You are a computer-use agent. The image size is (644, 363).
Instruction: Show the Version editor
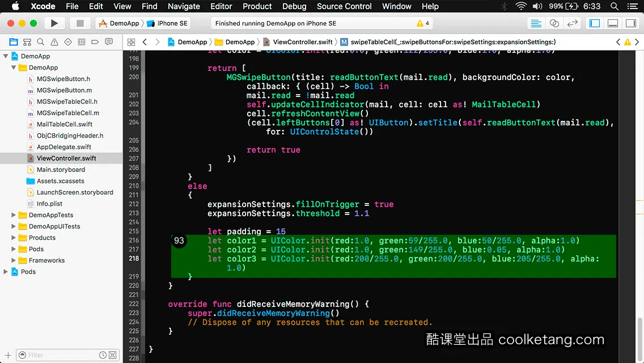click(x=573, y=23)
